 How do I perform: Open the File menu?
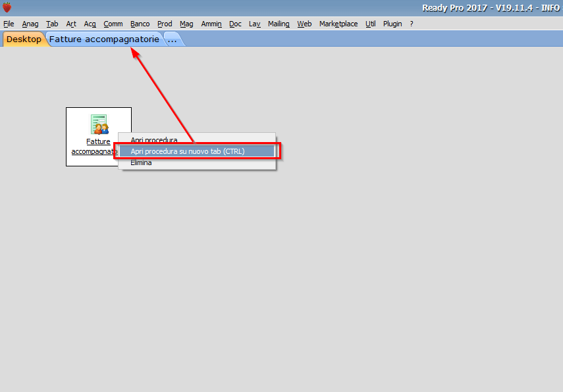coord(9,24)
